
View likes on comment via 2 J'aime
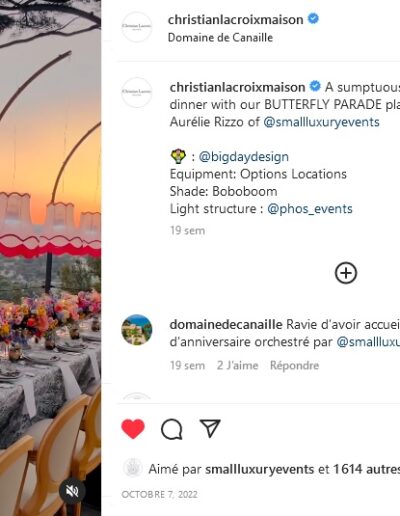point(237,366)
